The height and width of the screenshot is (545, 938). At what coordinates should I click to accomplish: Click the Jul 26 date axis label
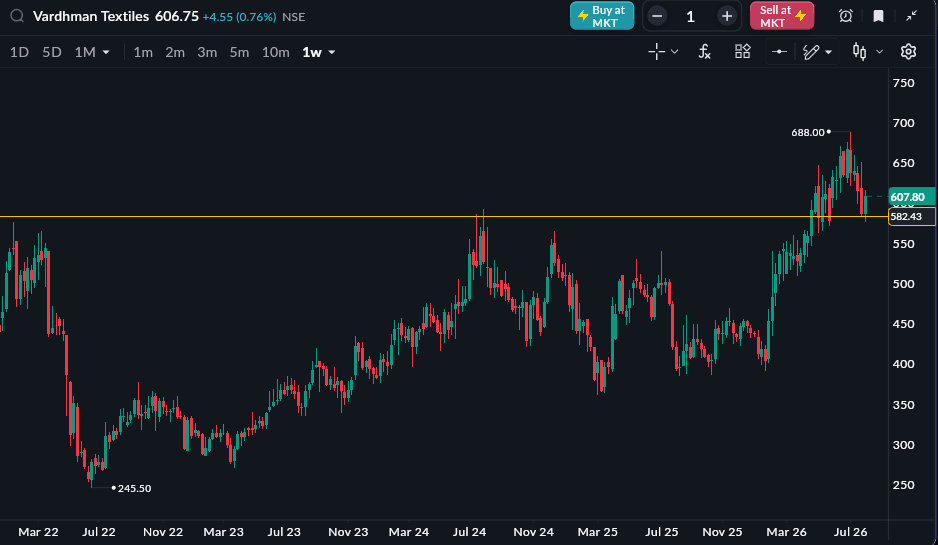[x=850, y=532]
